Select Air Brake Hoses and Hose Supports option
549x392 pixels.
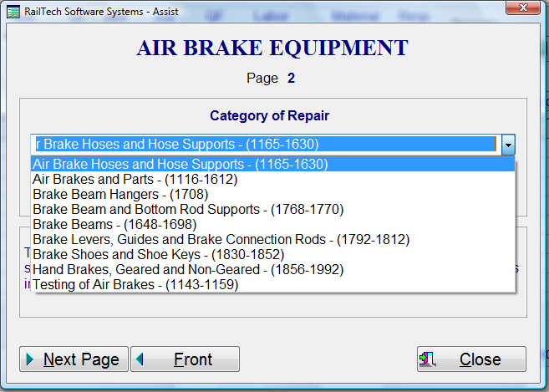point(180,164)
